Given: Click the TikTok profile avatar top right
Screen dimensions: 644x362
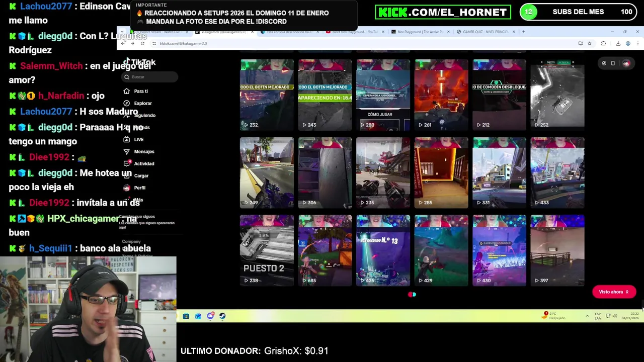Looking at the screenshot, I should point(626,63).
